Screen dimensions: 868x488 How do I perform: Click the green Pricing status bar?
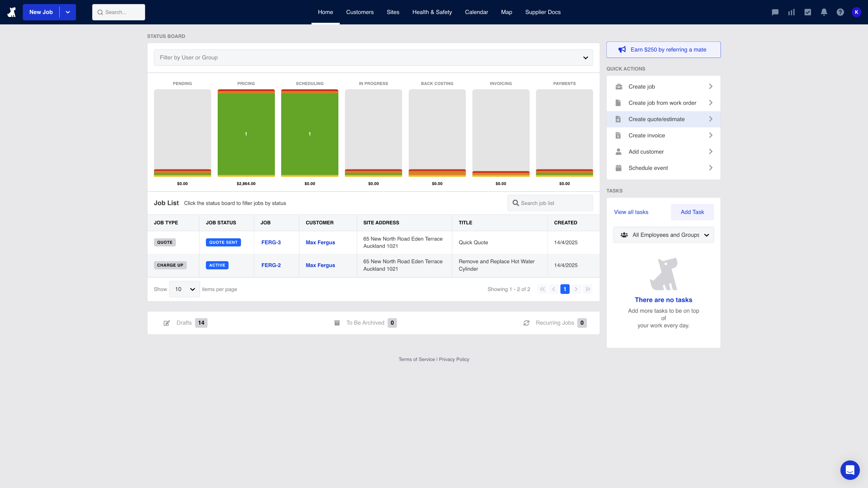(x=246, y=134)
